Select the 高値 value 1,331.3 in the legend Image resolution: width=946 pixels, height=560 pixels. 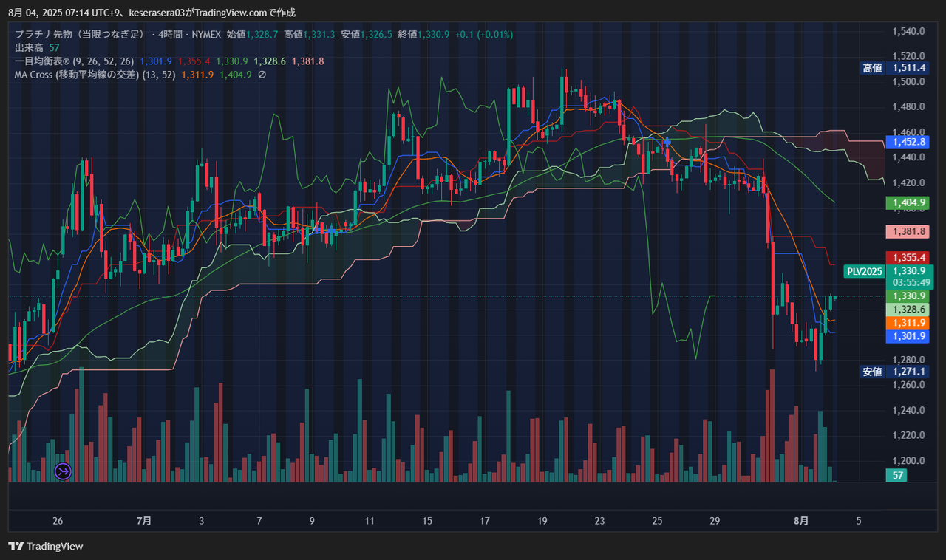click(x=319, y=34)
